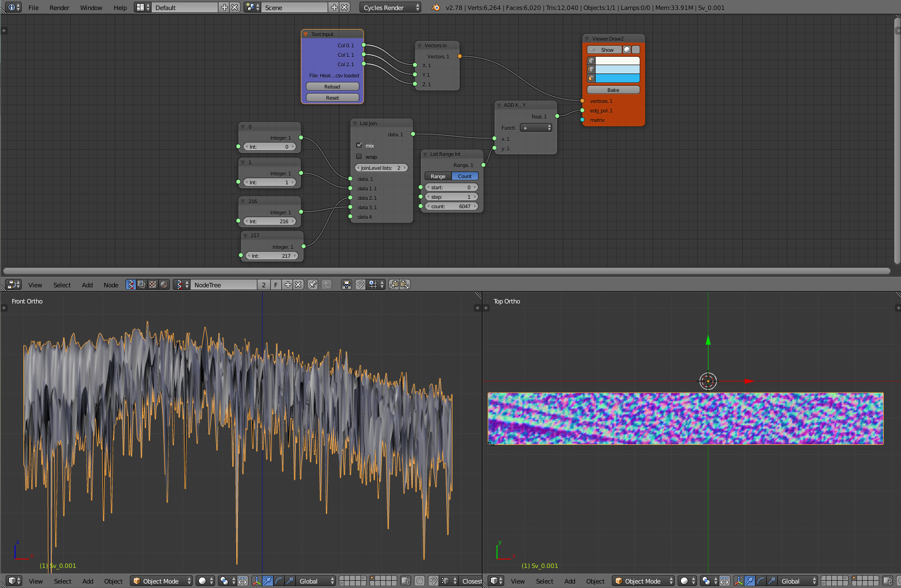Toggle node editor snapping magnet
The width and height of the screenshot is (901, 588).
(361, 285)
